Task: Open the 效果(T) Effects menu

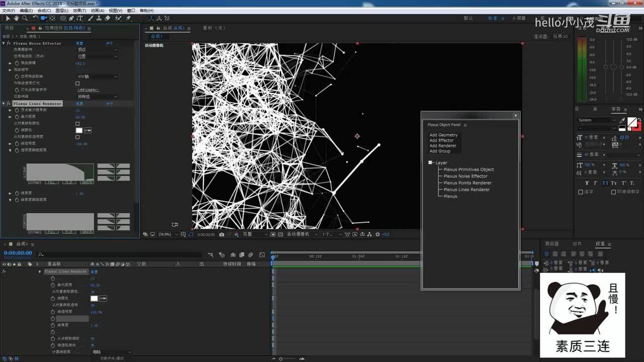Action: [79, 10]
